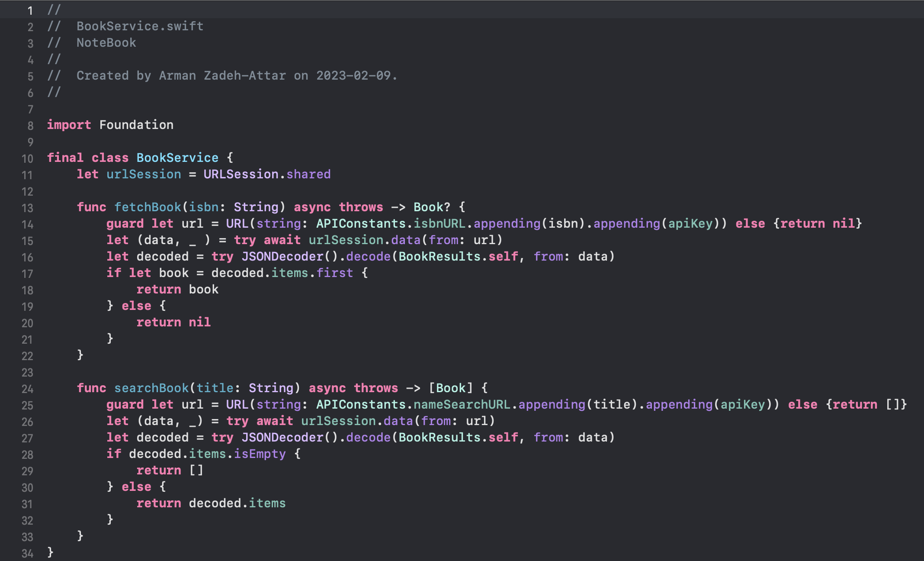Viewport: 924px width, 561px height.
Task: Click the BookService class name
Action: pyautogui.click(x=177, y=158)
